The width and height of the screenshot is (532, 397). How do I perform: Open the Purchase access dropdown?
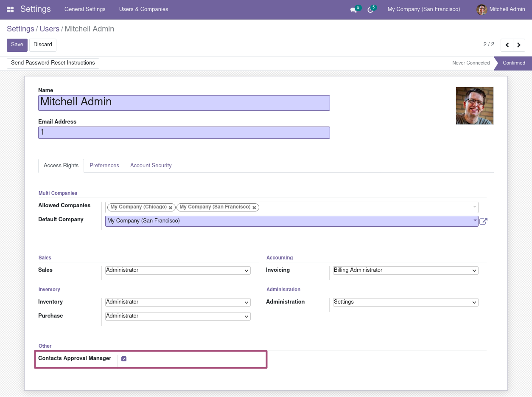(x=178, y=316)
